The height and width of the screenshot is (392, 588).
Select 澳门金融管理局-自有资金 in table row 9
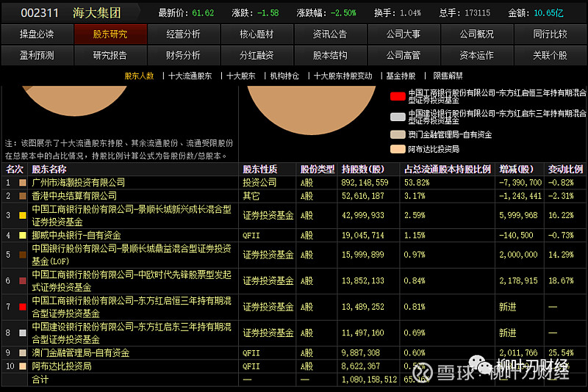coord(81,352)
